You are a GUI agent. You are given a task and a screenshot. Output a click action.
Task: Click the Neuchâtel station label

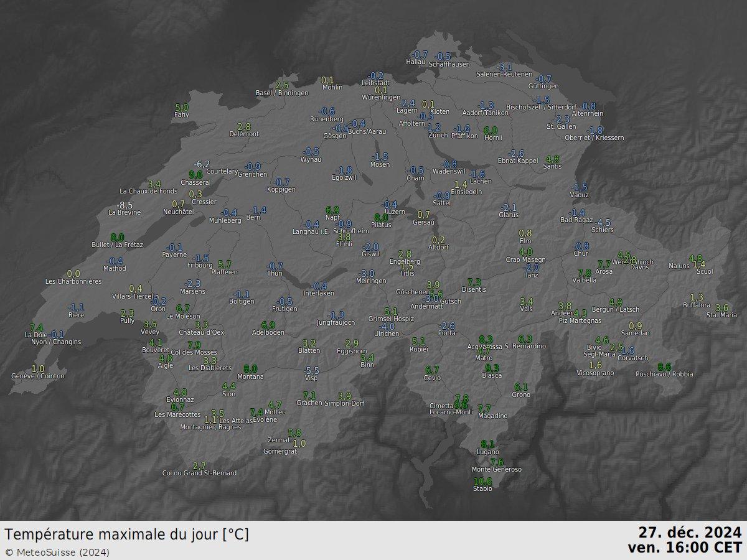pos(179,212)
